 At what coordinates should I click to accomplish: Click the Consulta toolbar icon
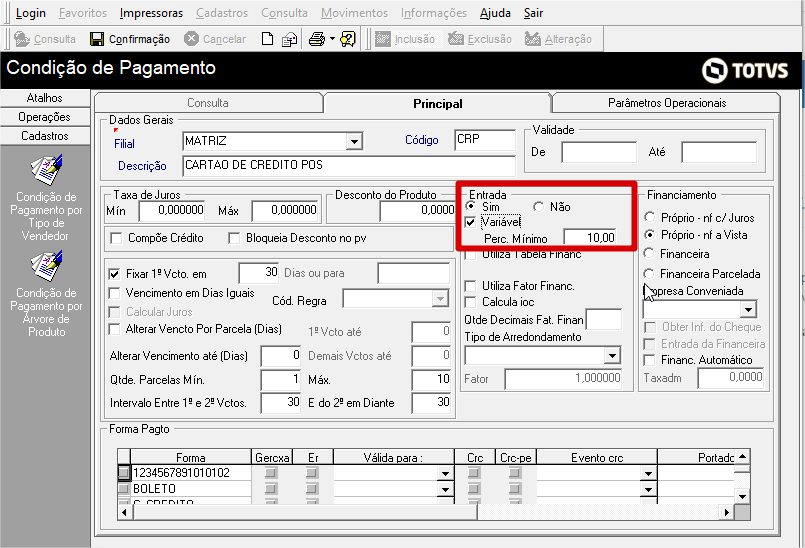[x=22, y=39]
